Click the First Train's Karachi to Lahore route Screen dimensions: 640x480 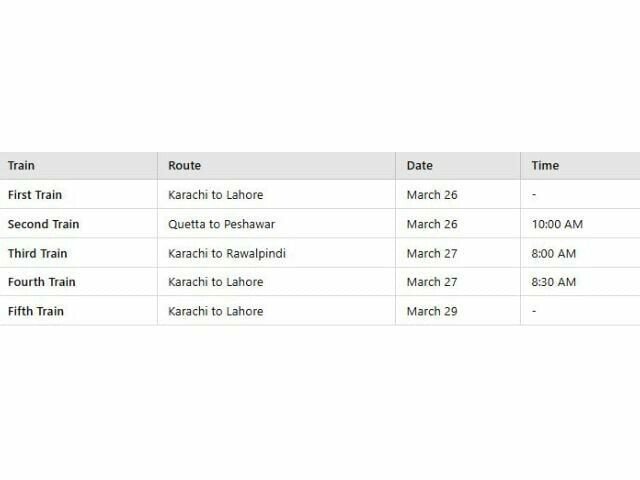216,195
